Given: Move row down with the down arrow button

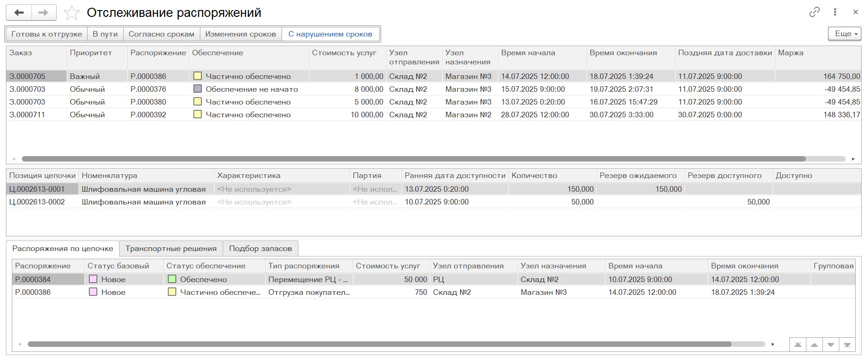Looking at the screenshot, I should [831, 345].
